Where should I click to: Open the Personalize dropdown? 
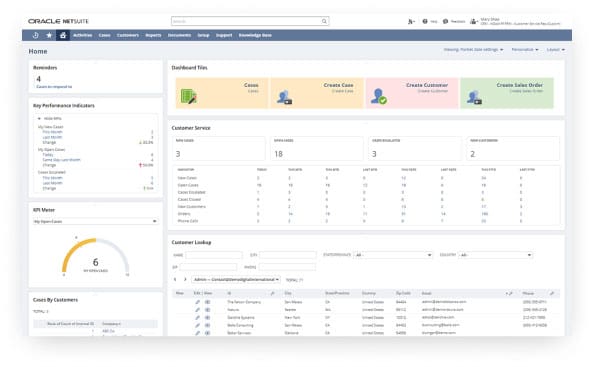[525, 50]
